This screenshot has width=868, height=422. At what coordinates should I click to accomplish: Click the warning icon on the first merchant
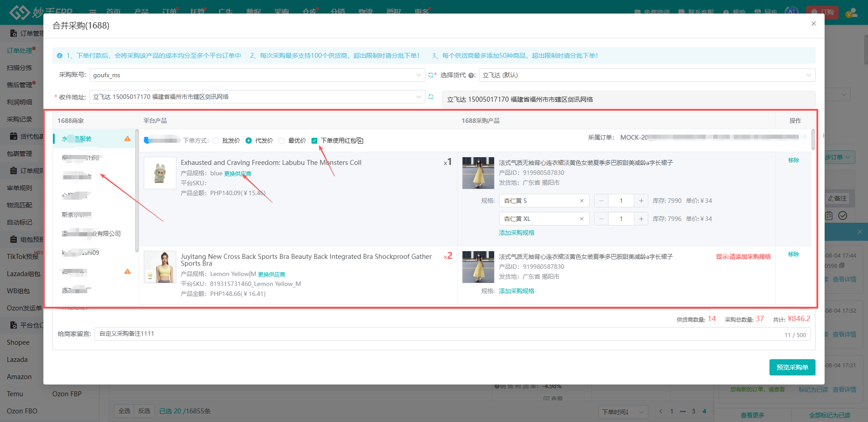click(127, 139)
